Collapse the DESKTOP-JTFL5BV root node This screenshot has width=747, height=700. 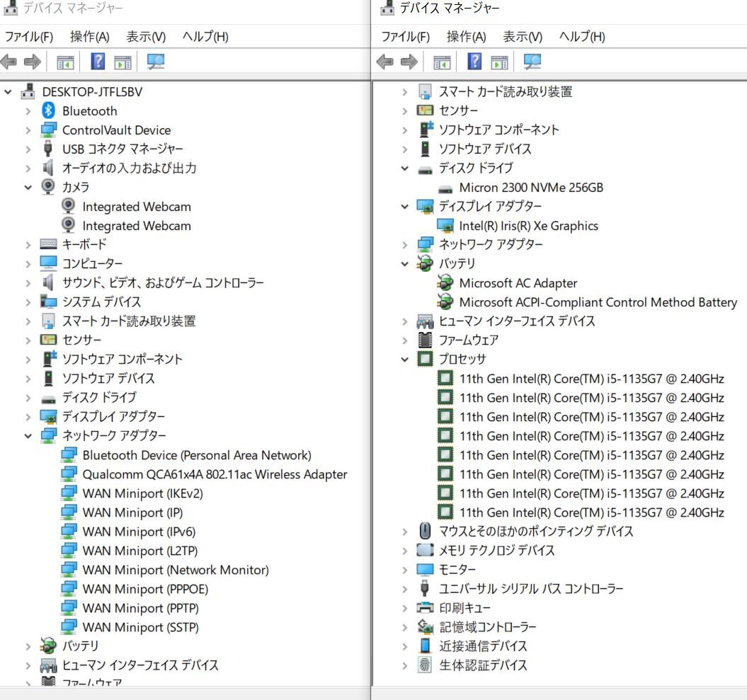pos(8,91)
